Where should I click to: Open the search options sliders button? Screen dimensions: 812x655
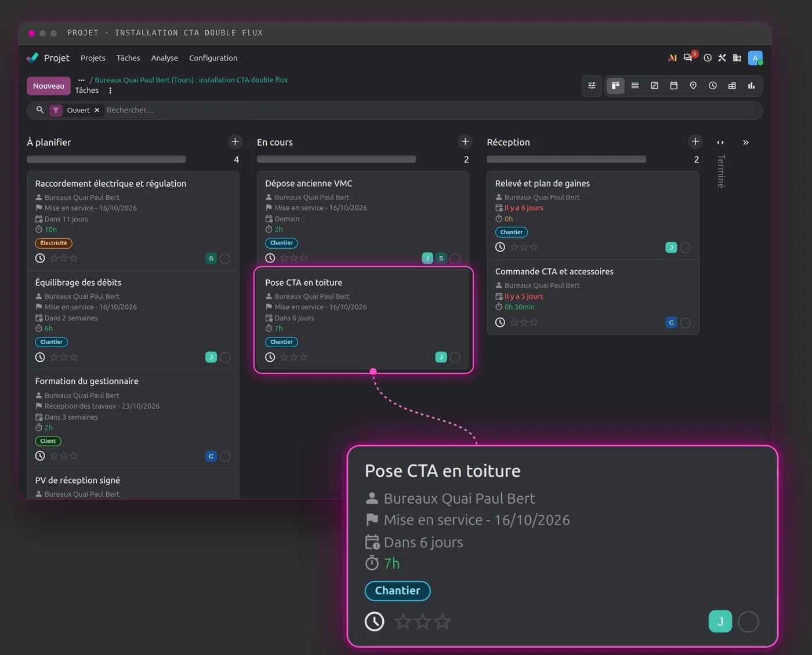point(592,86)
